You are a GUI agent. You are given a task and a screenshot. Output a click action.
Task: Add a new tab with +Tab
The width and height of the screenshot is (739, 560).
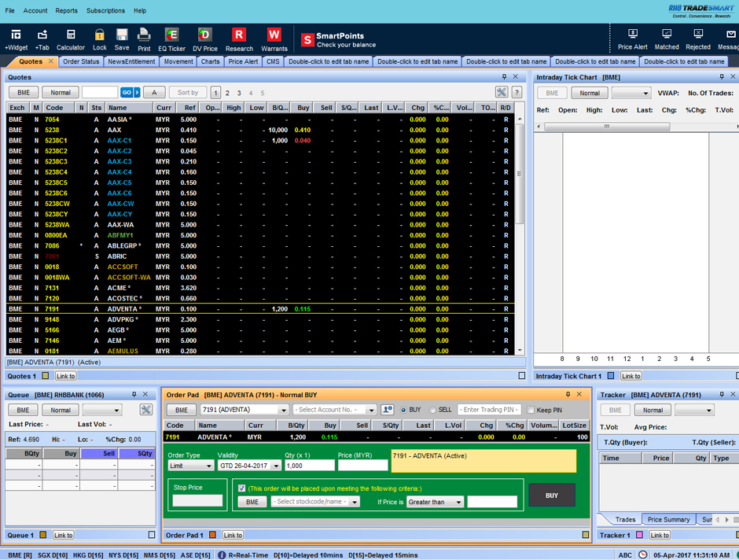(42, 39)
